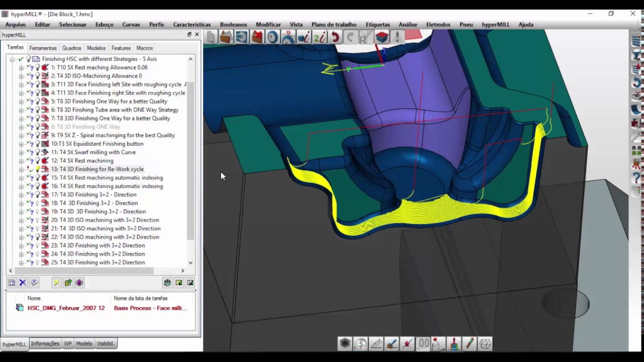
Task: Expand job 6: T8 3D Finshing Tube area
Action: pyautogui.click(x=21, y=110)
